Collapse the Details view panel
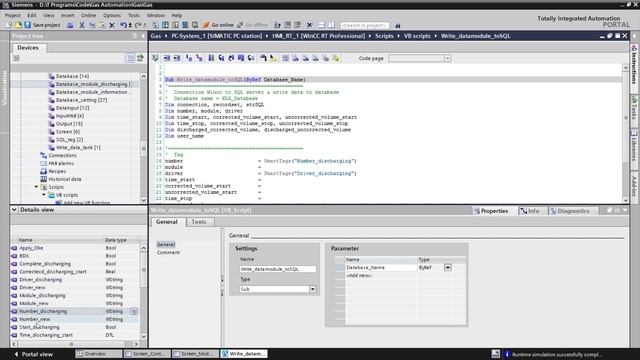This screenshot has width=640, height=360. (14, 210)
